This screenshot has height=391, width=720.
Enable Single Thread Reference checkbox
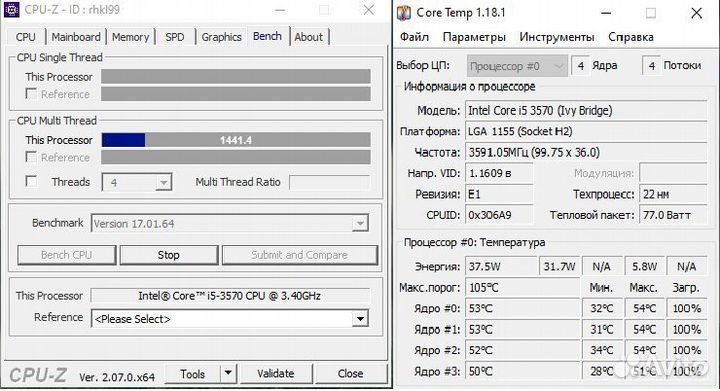(x=31, y=94)
